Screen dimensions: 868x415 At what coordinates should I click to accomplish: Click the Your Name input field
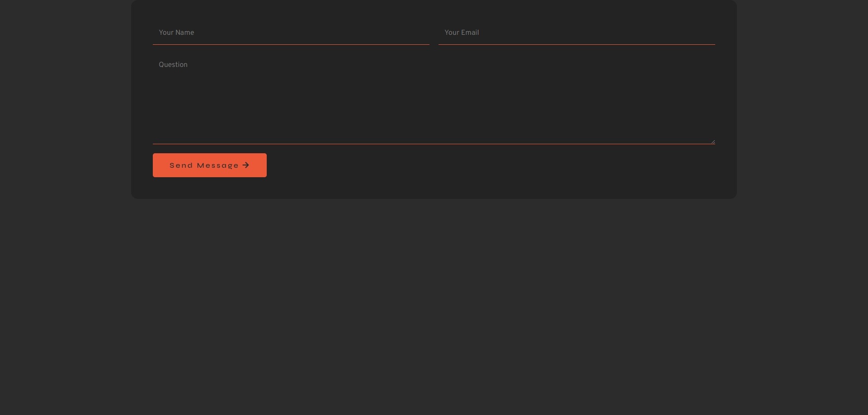291,33
